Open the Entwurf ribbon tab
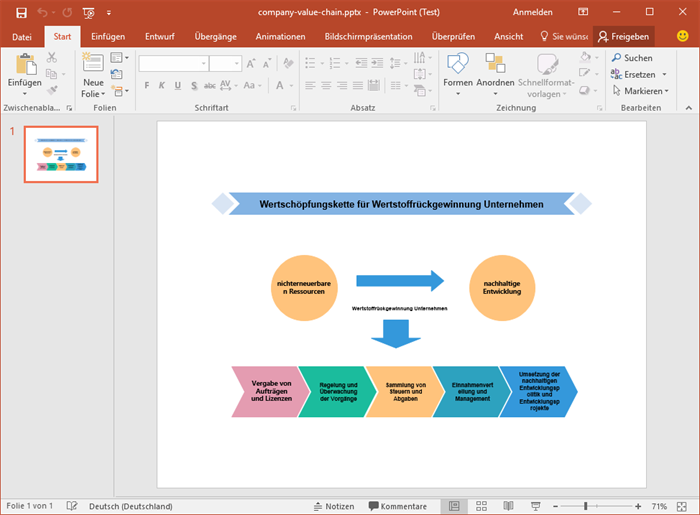Image resolution: width=700 pixels, height=515 pixels. (159, 36)
